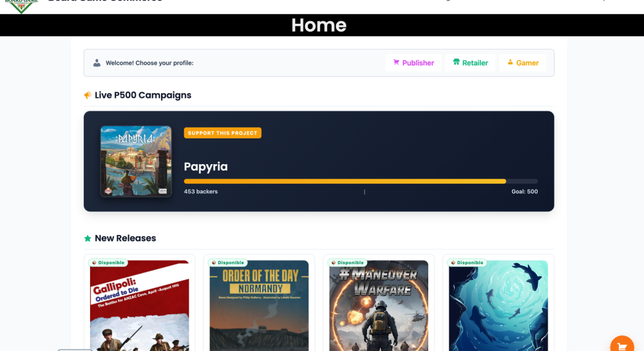Screen dimensions: 644x351
Task: Open the Papyria box cover image
Action: pyautogui.click(x=136, y=161)
